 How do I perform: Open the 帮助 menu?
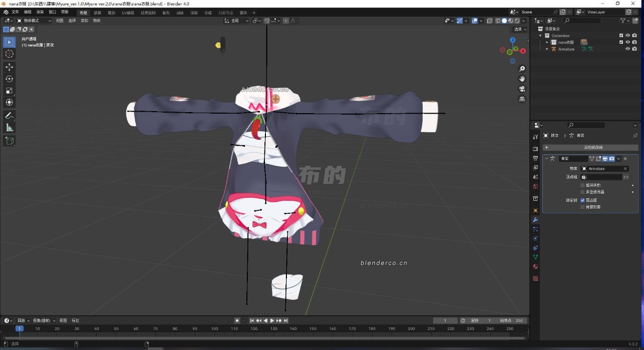pos(65,12)
